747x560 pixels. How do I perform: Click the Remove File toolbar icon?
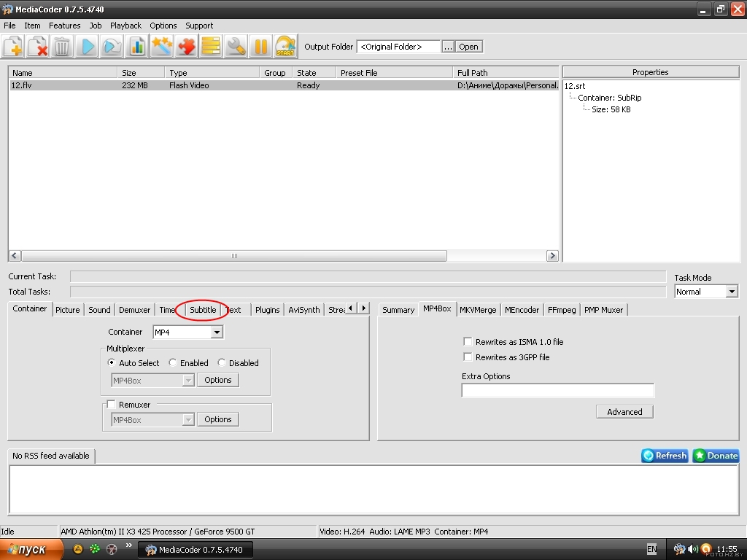tap(38, 47)
